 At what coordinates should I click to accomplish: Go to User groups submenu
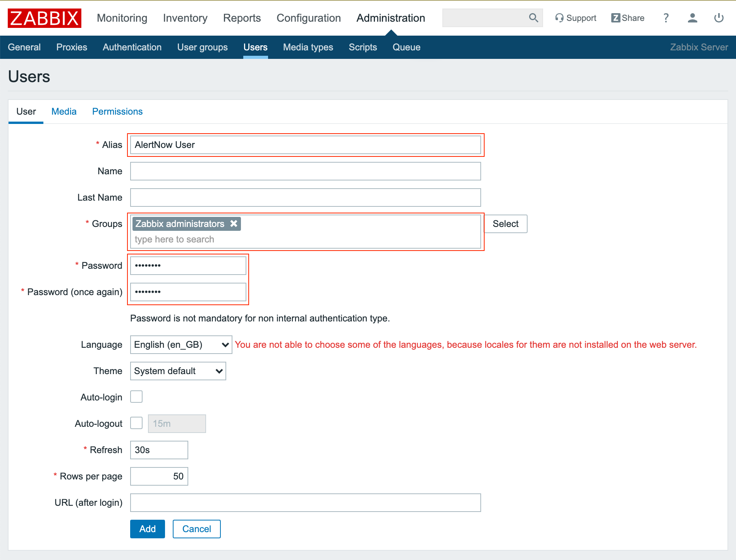(202, 47)
